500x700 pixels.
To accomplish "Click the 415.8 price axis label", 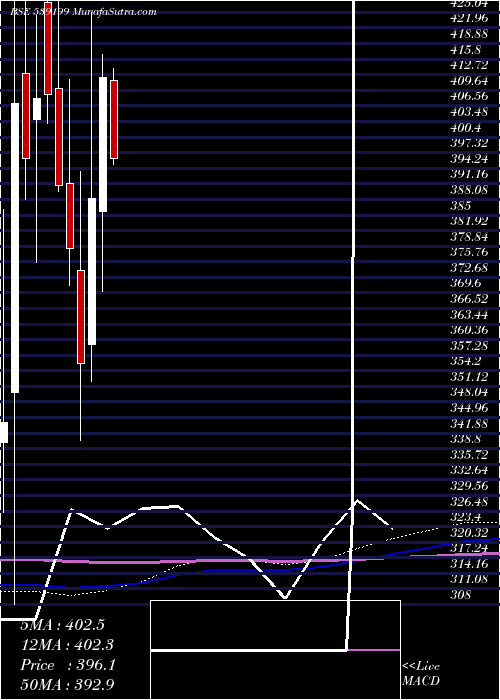I will click(x=465, y=50).
